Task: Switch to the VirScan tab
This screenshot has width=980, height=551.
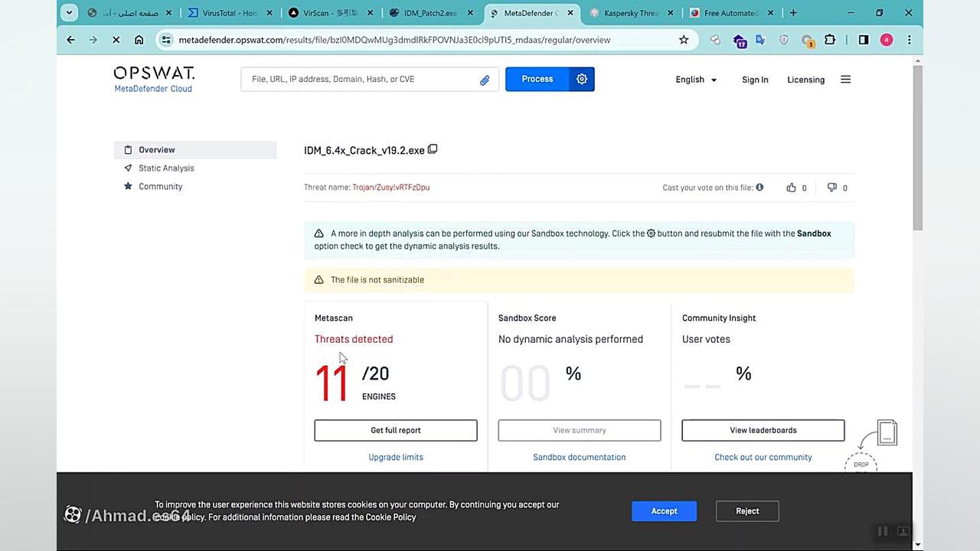Action: coord(329,13)
